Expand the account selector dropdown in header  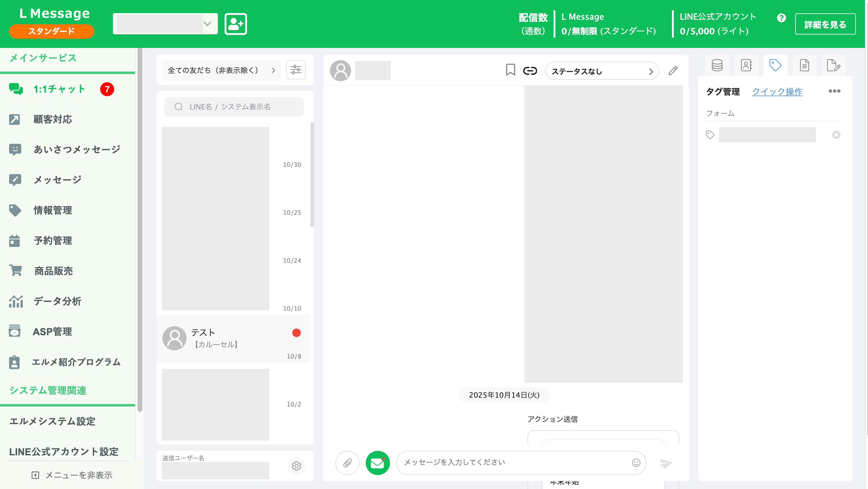pos(165,24)
